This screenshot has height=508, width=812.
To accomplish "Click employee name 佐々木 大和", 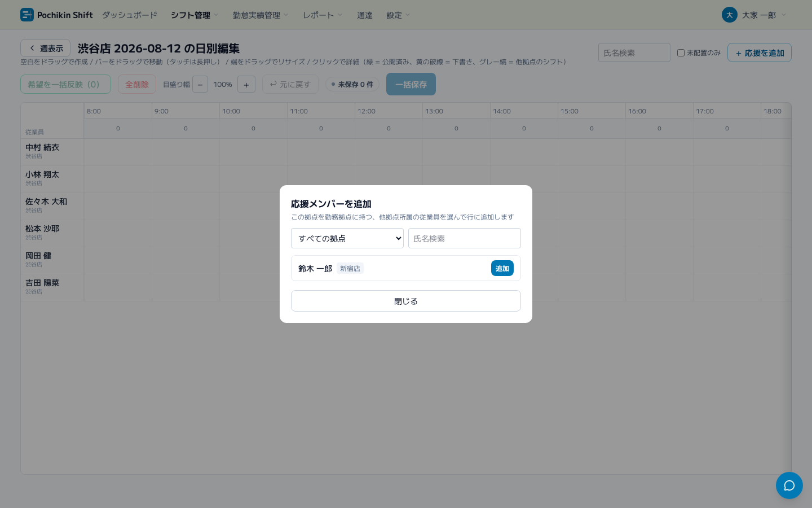I will (46, 202).
